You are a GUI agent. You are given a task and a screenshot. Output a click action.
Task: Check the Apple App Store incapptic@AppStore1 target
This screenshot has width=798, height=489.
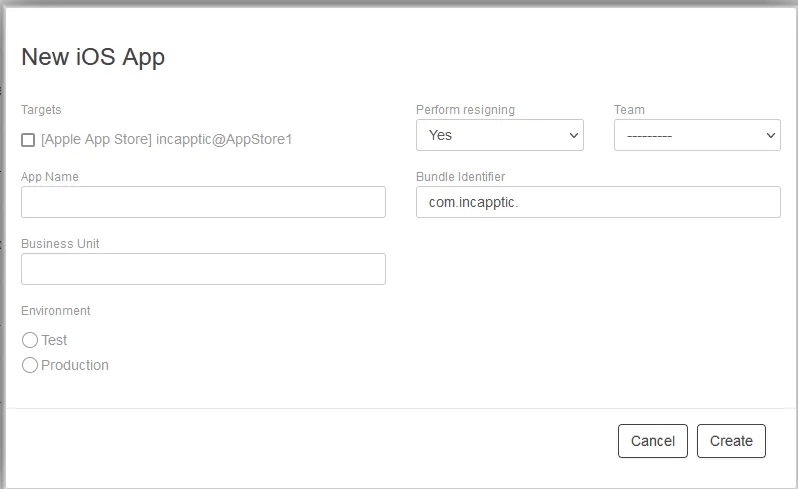(x=28, y=140)
